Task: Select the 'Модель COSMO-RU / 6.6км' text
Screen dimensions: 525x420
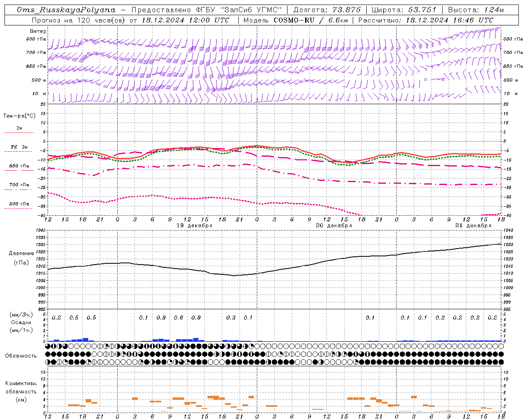Action: pyautogui.click(x=295, y=20)
